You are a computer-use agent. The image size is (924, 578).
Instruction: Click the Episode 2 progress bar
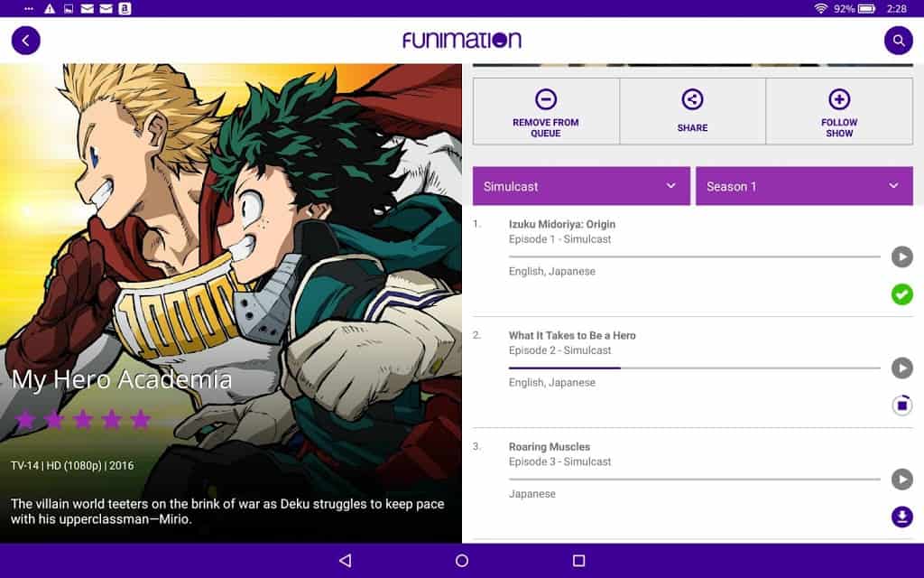coord(694,368)
